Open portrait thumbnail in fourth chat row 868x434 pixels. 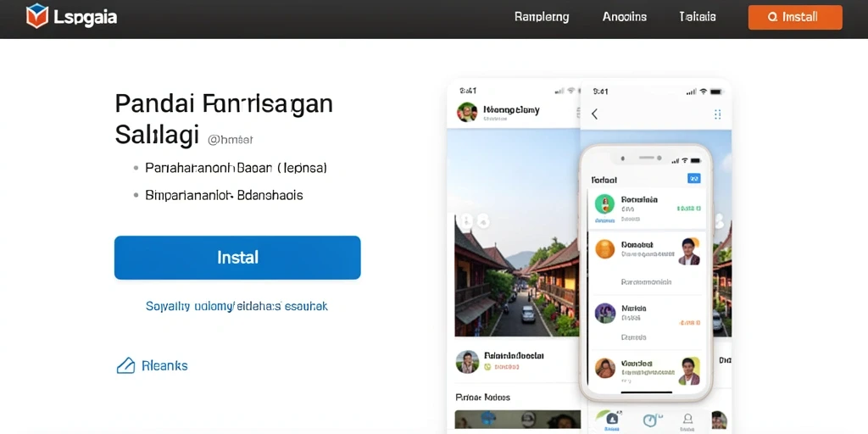click(689, 371)
